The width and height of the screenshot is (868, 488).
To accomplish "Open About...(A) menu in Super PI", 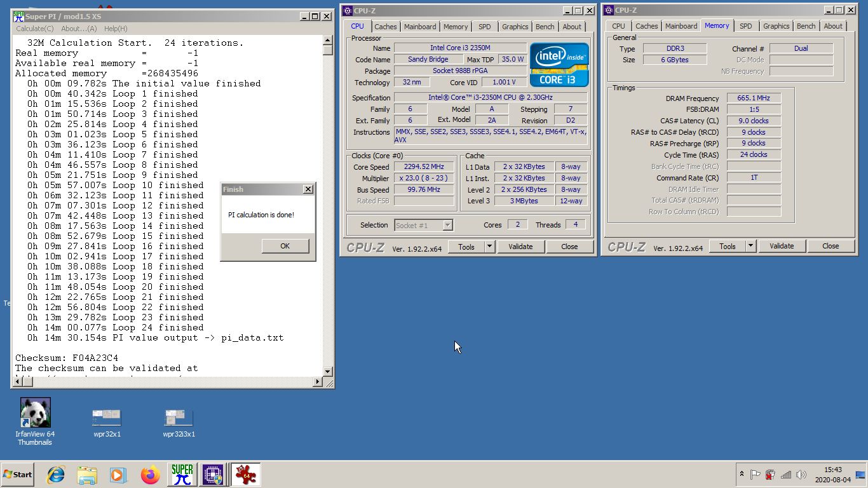I will pyautogui.click(x=79, y=29).
